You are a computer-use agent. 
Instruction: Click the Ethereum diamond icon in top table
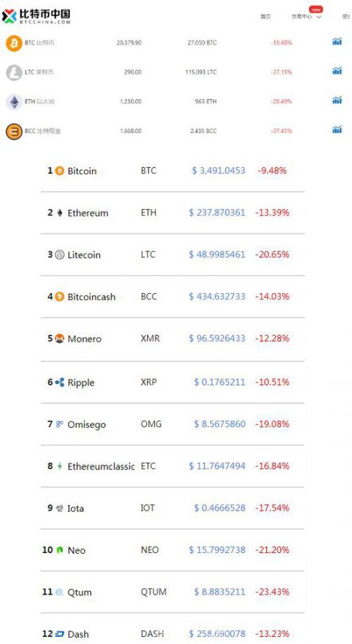(14, 102)
